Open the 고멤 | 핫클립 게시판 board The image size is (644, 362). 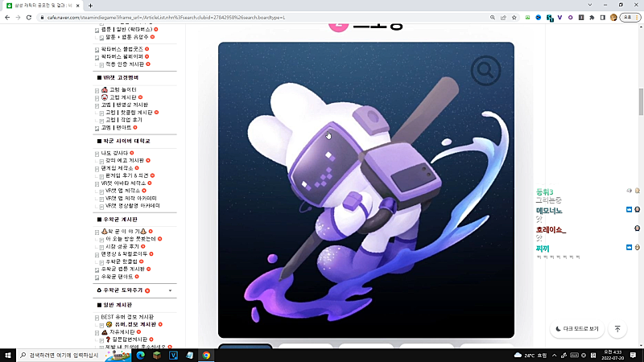point(129,113)
